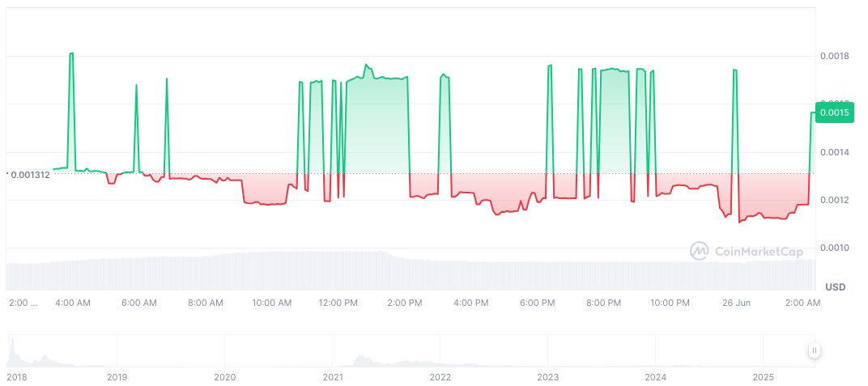Select the green 0.0015 current price tag

click(x=834, y=112)
